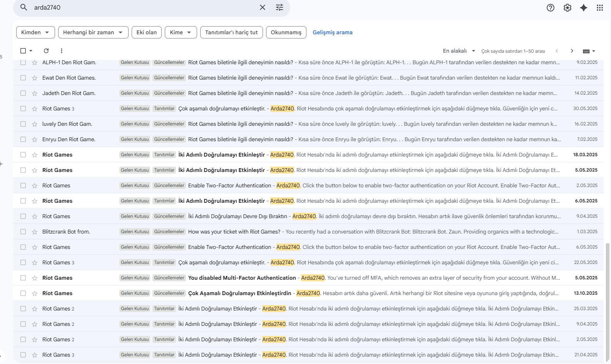Click the vertical scrollbar thumb

(x=608, y=303)
